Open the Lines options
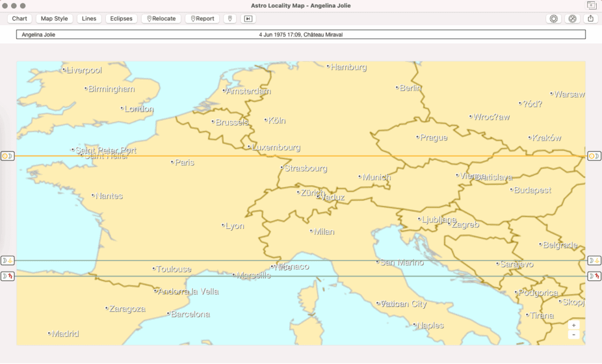Image resolution: width=602 pixels, height=364 pixels. [89, 19]
